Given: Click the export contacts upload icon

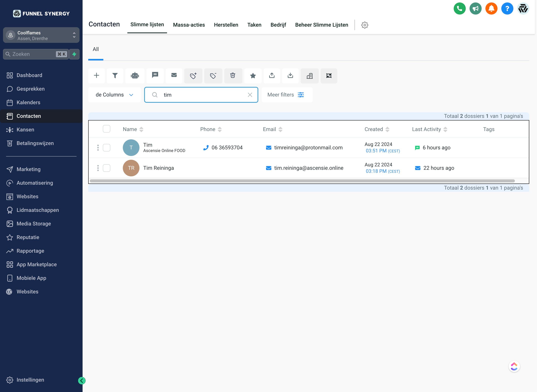Looking at the screenshot, I should pyautogui.click(x=272, y=76).
